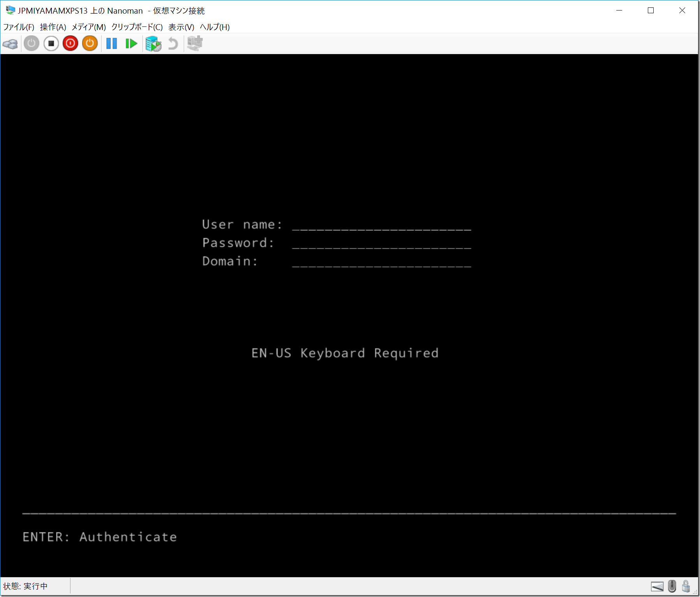Click the gray Start power icon
Viewport: 700px width, 597px height.
pos(32,43)
